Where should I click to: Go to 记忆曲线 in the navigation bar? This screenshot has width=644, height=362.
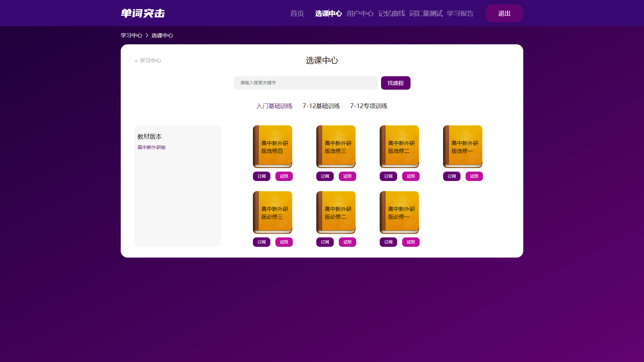(391, 13)
